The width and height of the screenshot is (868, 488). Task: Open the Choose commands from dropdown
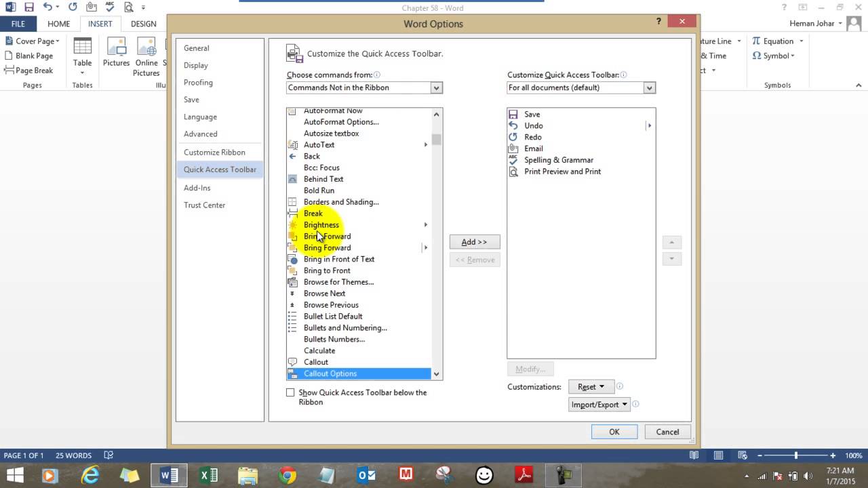pos(365,87)
